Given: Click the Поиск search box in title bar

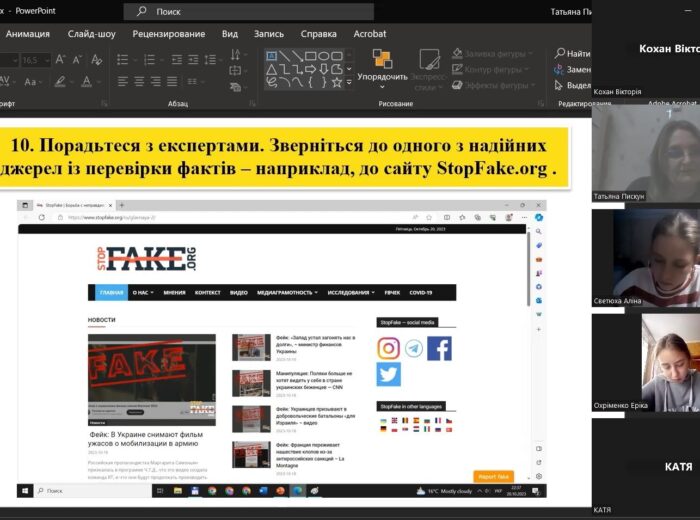Looking at the screenshot, I should coord(250,12).
